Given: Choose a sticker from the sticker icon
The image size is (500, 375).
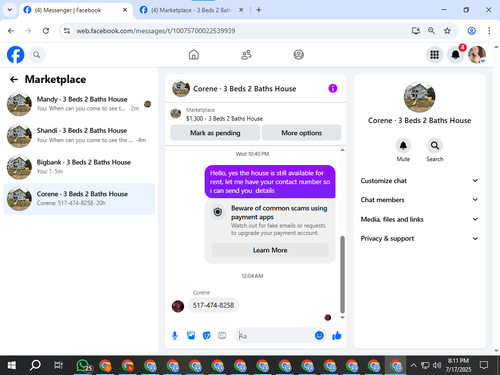Looking at the screenshot, I should (x=207, y=336).
